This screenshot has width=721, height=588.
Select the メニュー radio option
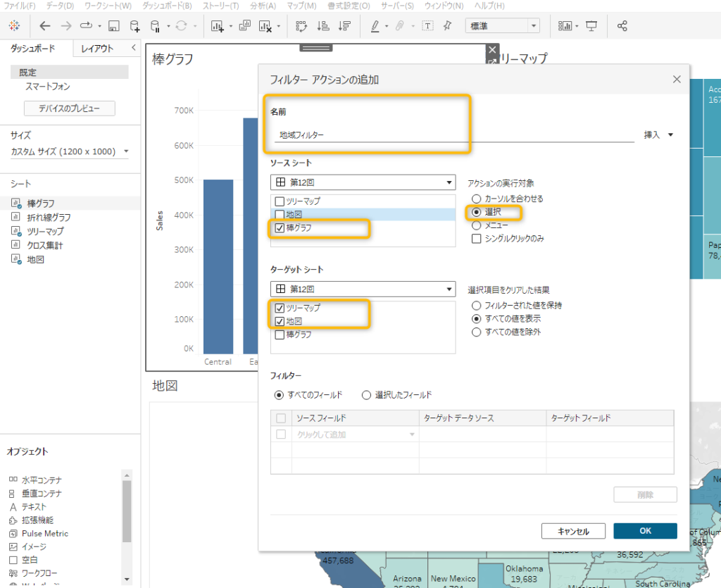point(477,225)
